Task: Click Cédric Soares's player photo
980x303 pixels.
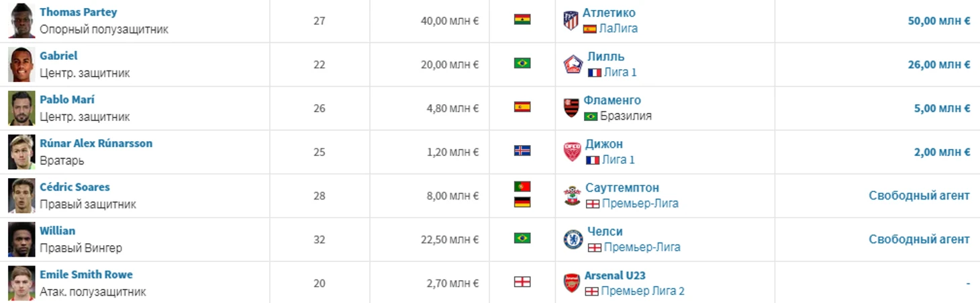Action: coord(21,196)
